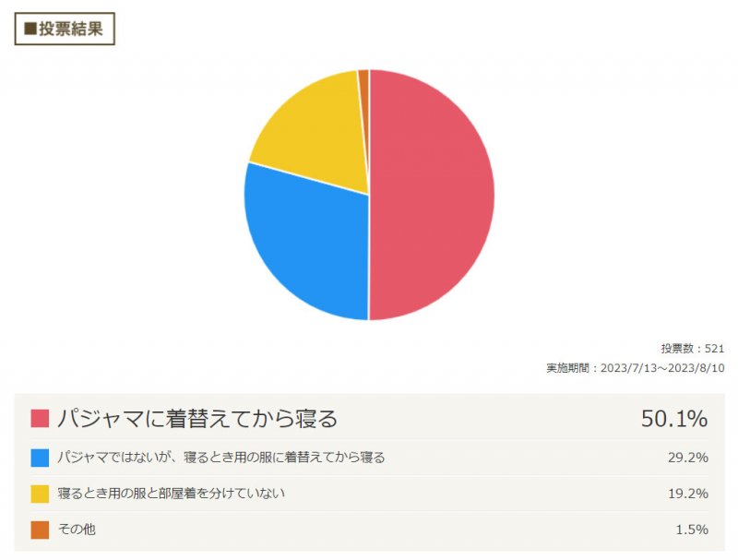Click label パジャマではないが、寝るとき用の服に着替えてから寝る
Viewport: 738px width, 560px height.
(x=221, y=458)
